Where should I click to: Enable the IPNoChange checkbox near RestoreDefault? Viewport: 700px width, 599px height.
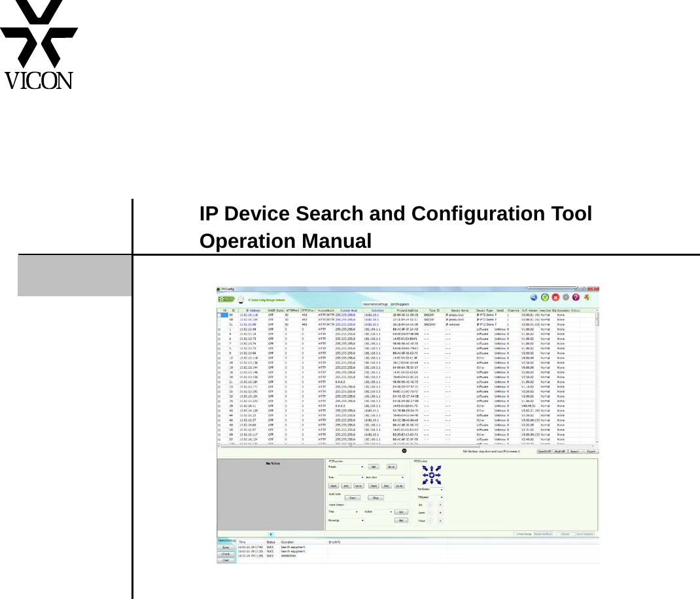(515, 534)
